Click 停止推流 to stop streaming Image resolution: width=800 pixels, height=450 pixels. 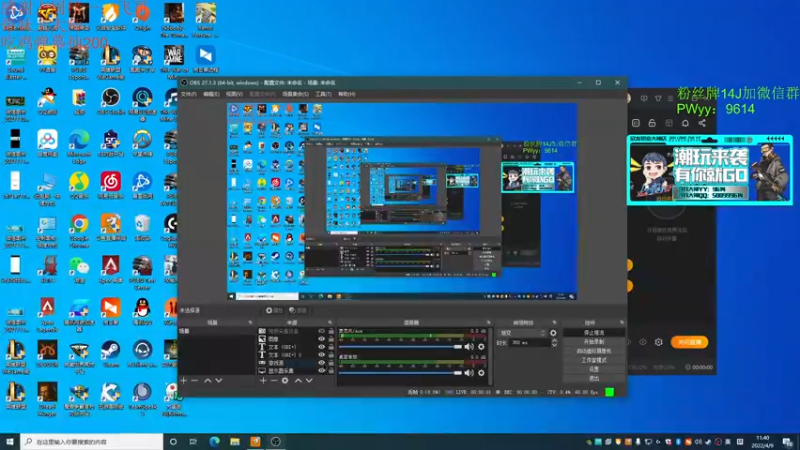pyautogui.click(x=594, y=333)
